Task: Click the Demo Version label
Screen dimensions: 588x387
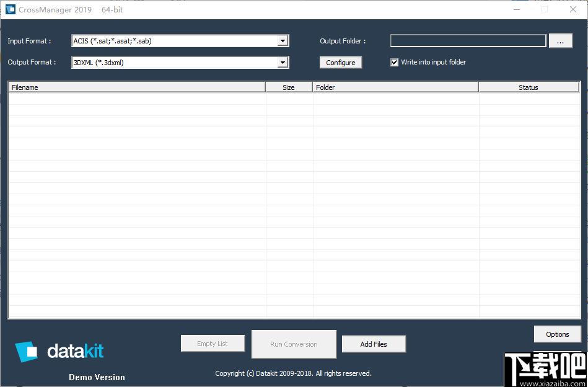Action: point(97,377)
